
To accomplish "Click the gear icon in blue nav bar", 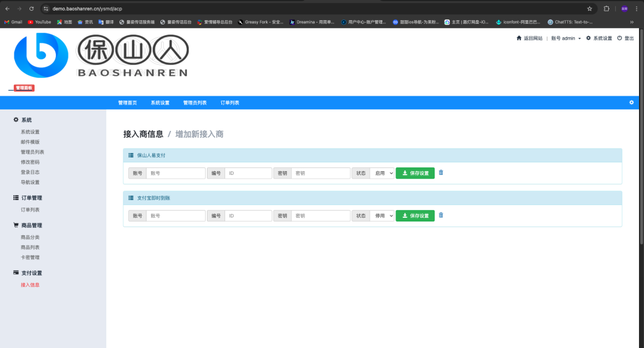I will [631, 103].
